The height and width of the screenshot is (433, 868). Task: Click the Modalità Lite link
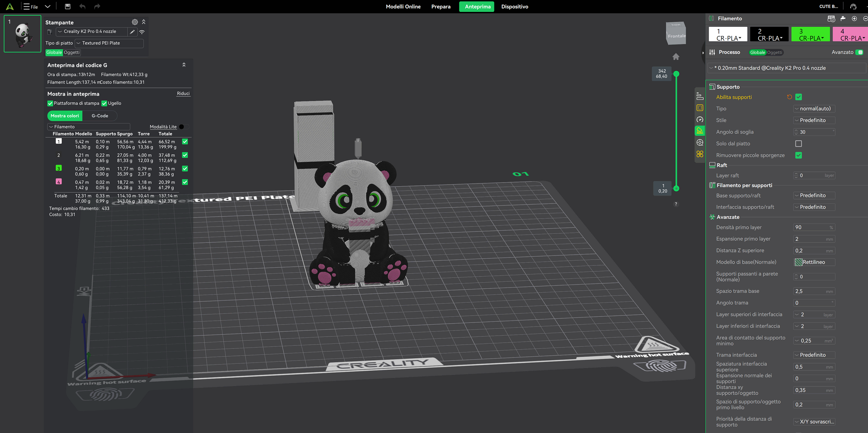click(163, 127)
